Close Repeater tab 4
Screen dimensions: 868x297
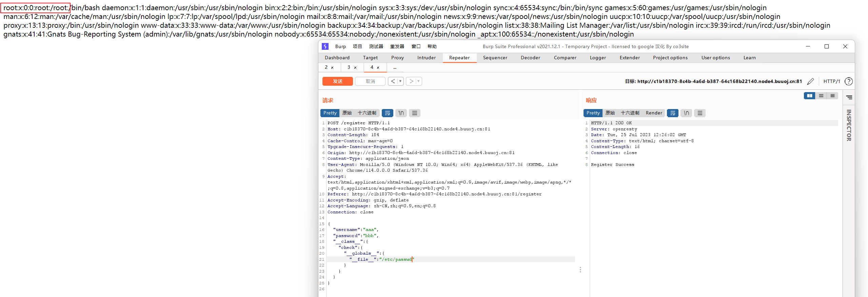coord(378,68)
